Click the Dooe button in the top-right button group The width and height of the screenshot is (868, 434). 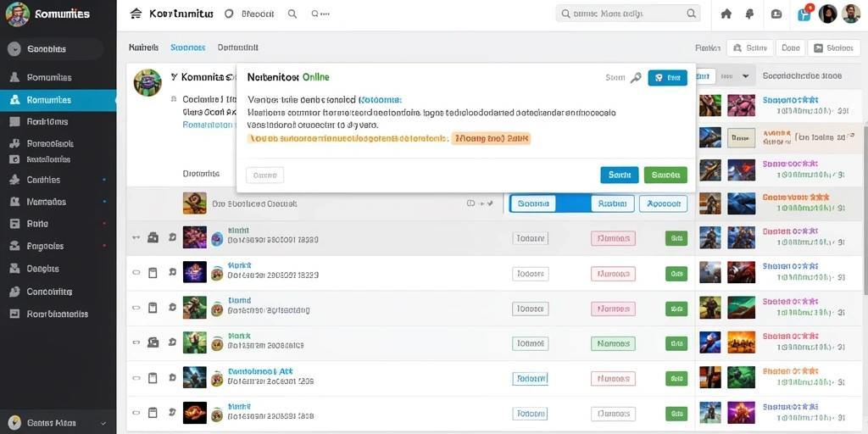[x=791, y=48]
